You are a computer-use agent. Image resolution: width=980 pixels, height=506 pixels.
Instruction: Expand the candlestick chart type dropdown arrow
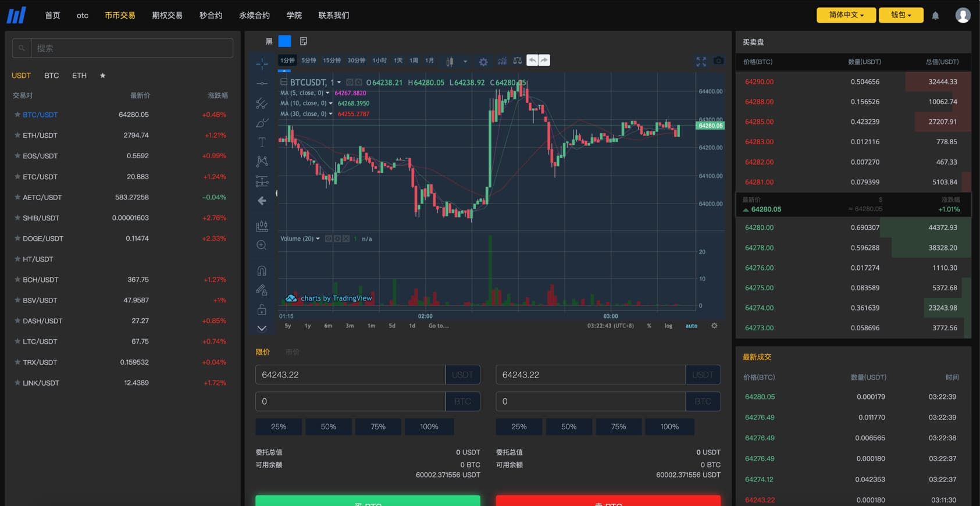coord(465,61)
